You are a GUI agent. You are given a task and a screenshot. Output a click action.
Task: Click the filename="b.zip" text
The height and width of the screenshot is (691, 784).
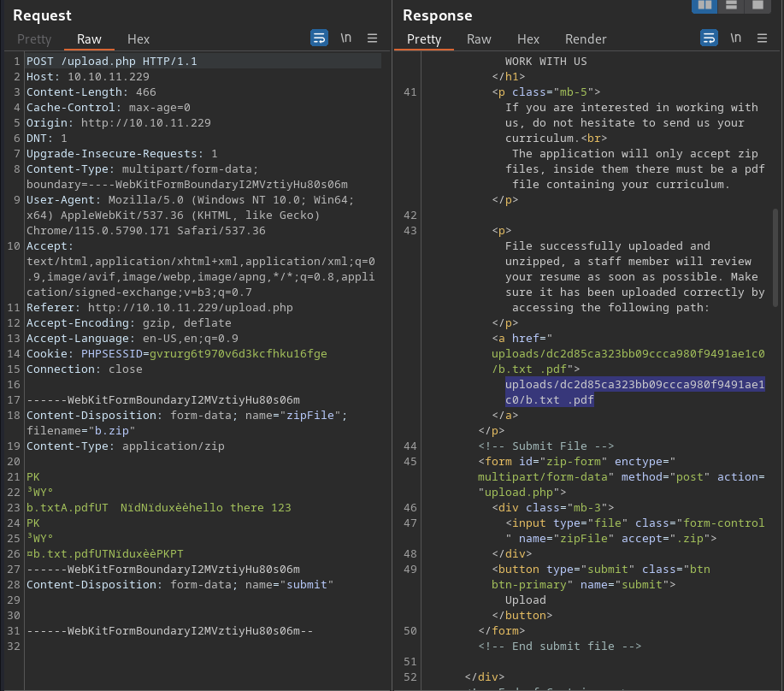tap(80, 430)
